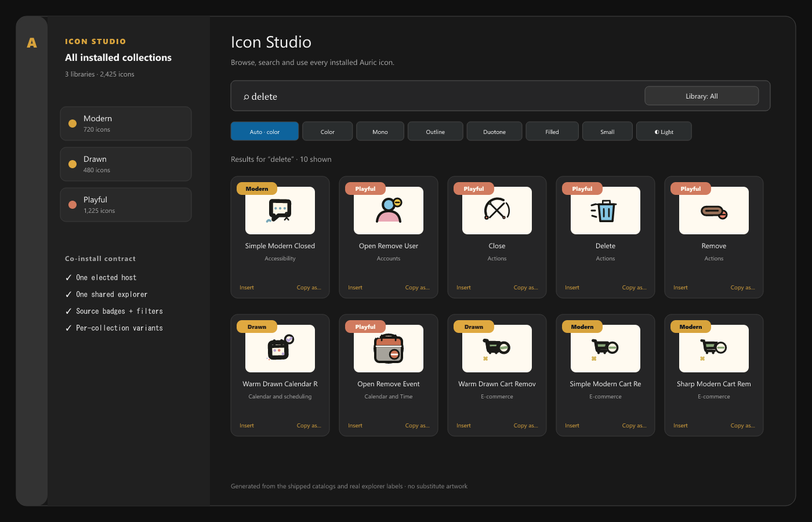Switch to the Small variant filter
The image size is (812, 522).
[x=607, y=132]
